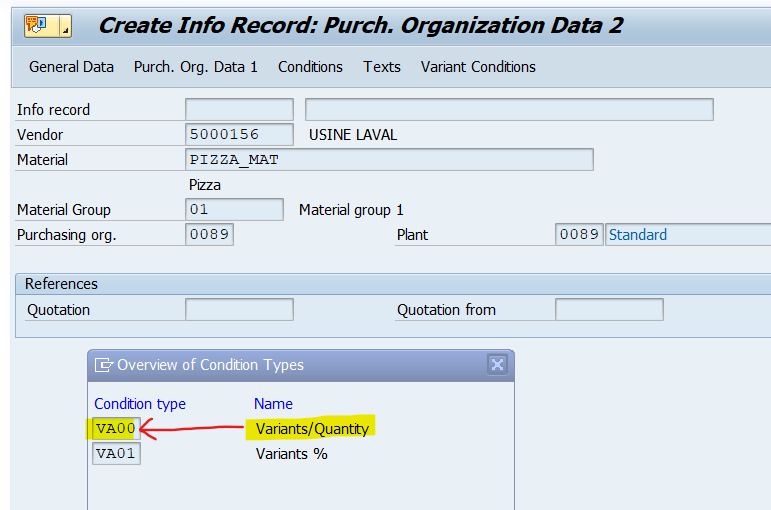Open the Texts screen

[382, 67]
